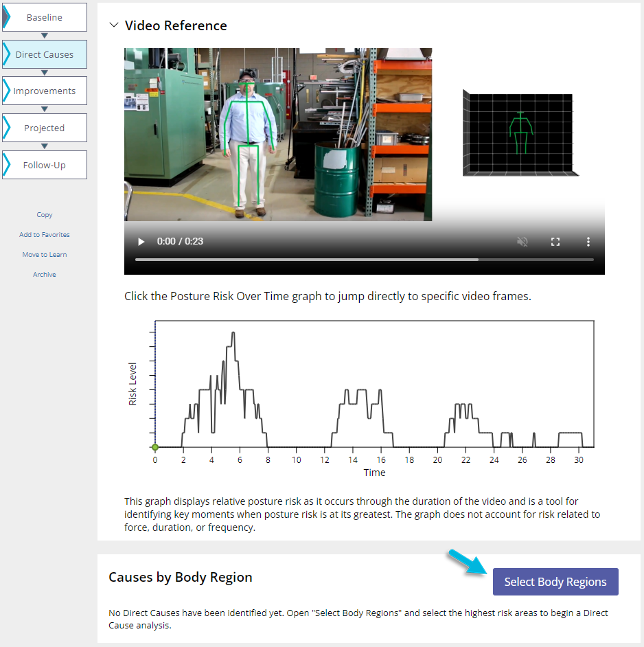Click the 30 tick on the time axis

click(x=579, y=459)
